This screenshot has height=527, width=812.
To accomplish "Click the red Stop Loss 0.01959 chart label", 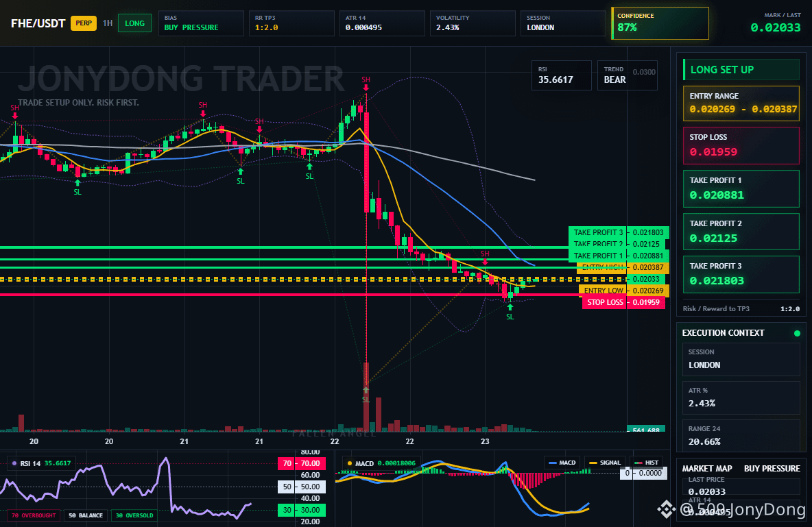I will [x=623, y=302].
